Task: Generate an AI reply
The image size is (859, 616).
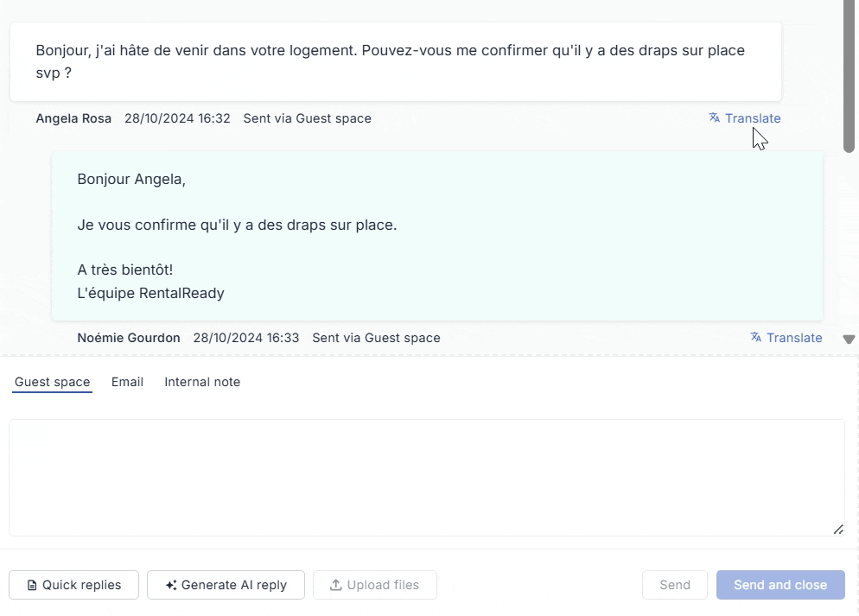Action: (226, 585)
